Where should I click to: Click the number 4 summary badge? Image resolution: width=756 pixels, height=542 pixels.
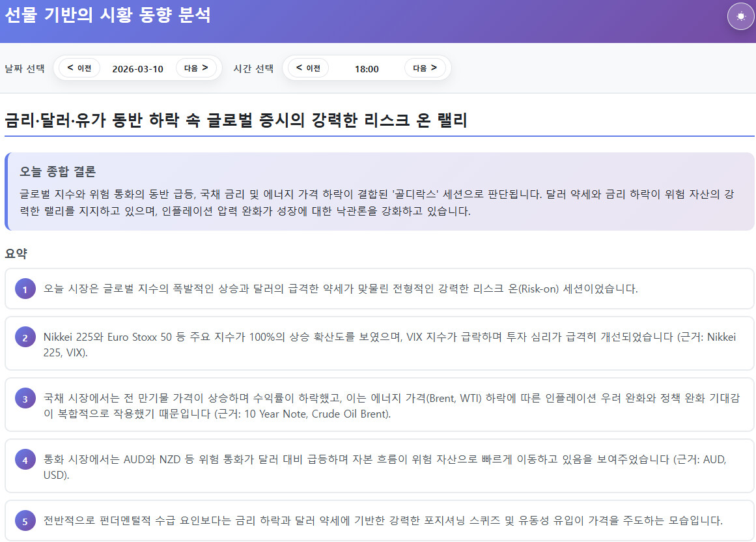pyautogui.click(x=25, y=460)
